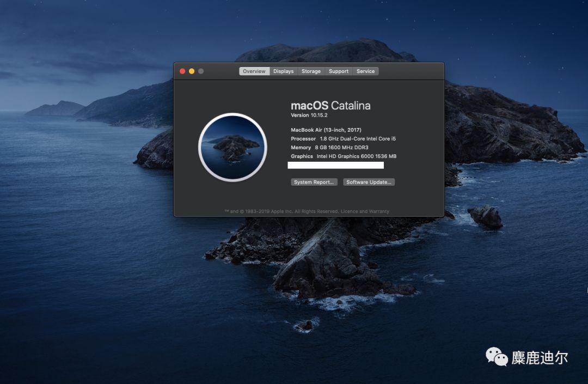Click the Version 10.15.2 text

click(309, 115)
